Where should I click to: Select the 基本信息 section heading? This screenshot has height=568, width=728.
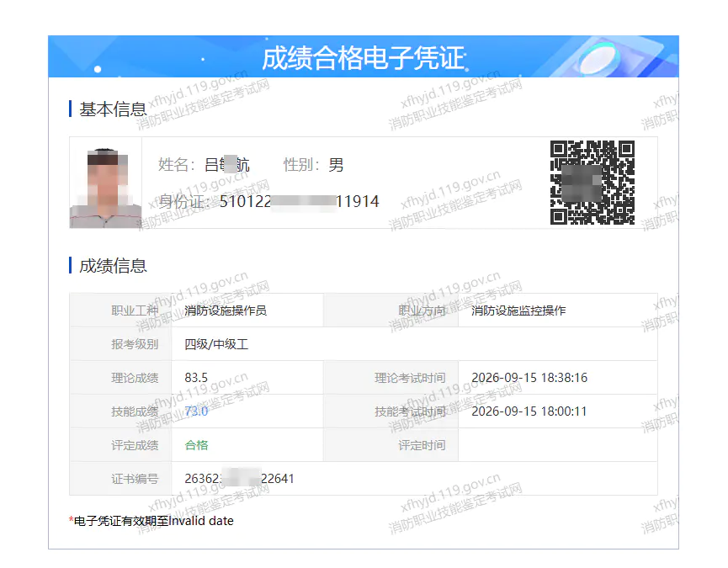click(x=113, y=109)
